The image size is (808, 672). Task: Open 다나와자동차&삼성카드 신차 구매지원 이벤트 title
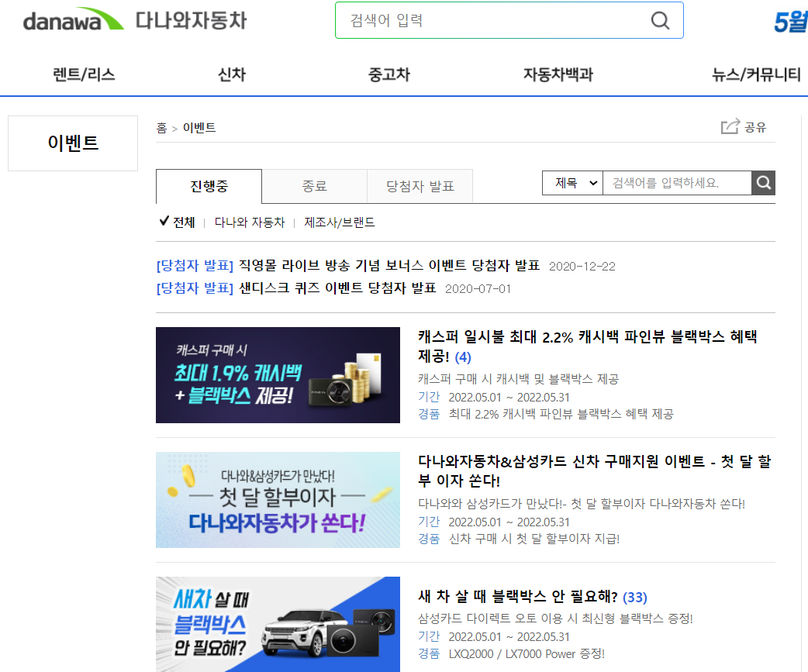click(594, 471)
